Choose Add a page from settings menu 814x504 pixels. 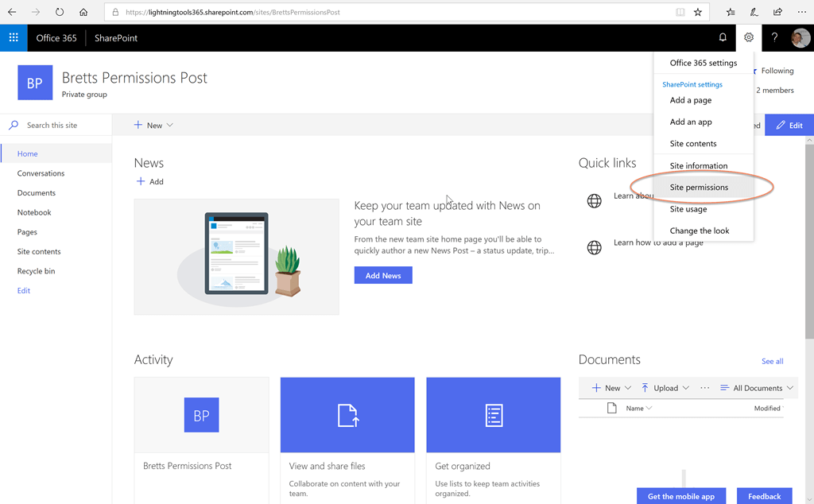(704, 100)
